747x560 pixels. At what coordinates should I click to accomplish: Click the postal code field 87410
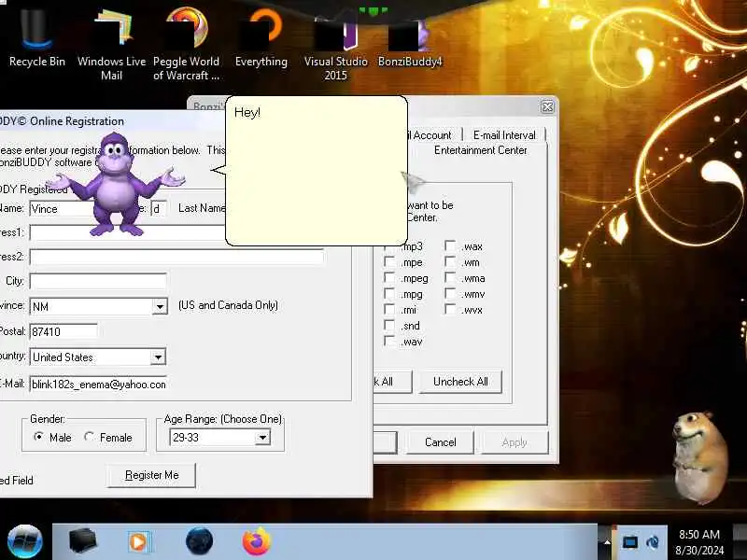click(63, 331)
